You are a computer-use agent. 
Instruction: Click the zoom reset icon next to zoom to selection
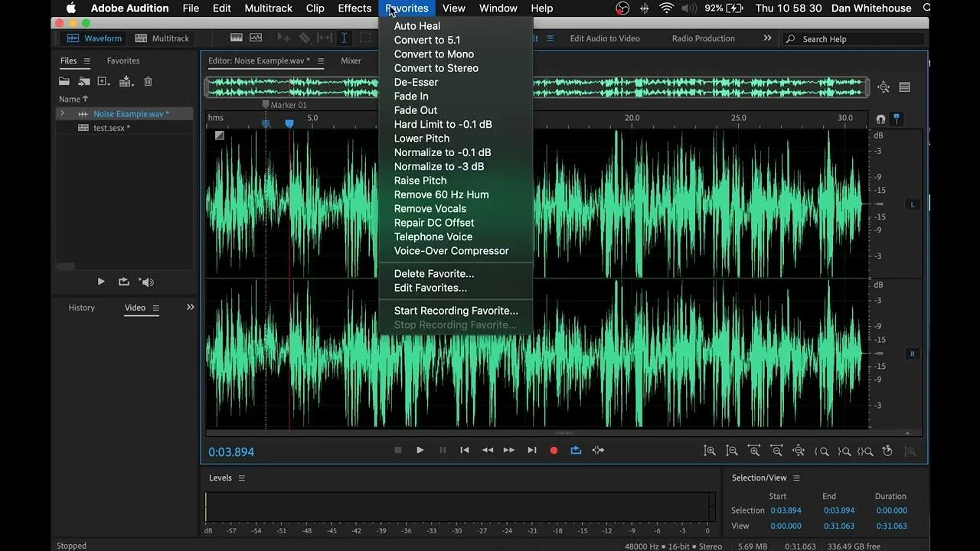pos(887,451)
